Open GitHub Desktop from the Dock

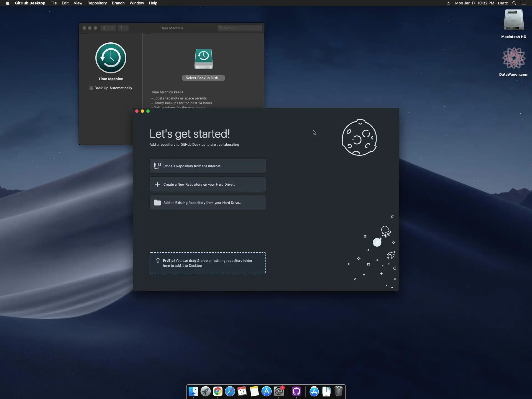(x=296, y=391)
